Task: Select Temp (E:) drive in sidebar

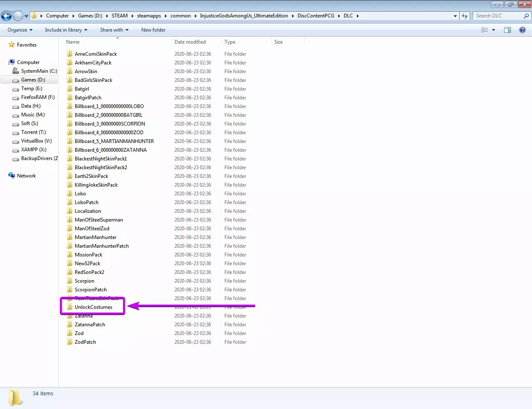Action: click(x=32, y=89)
